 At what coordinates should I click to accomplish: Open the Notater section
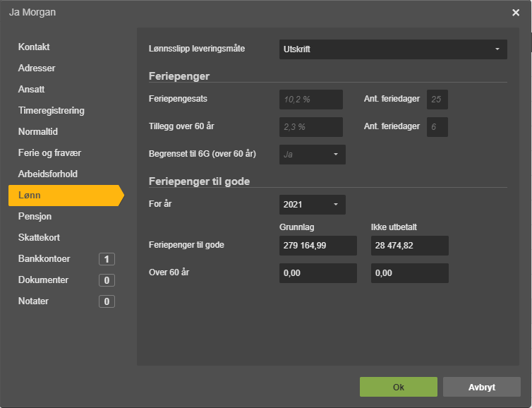click(33, 301)
